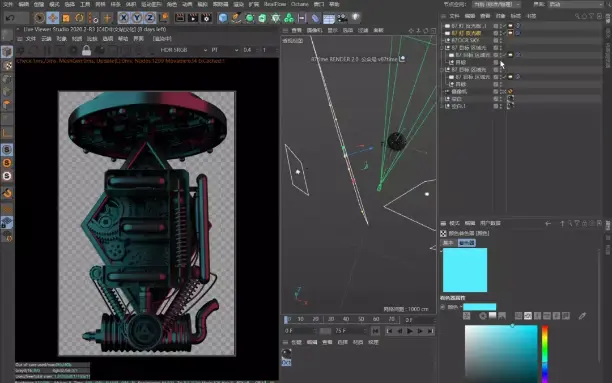612x383 pixels.
Task: Select the OCR SKY object row
Action: 465,40
